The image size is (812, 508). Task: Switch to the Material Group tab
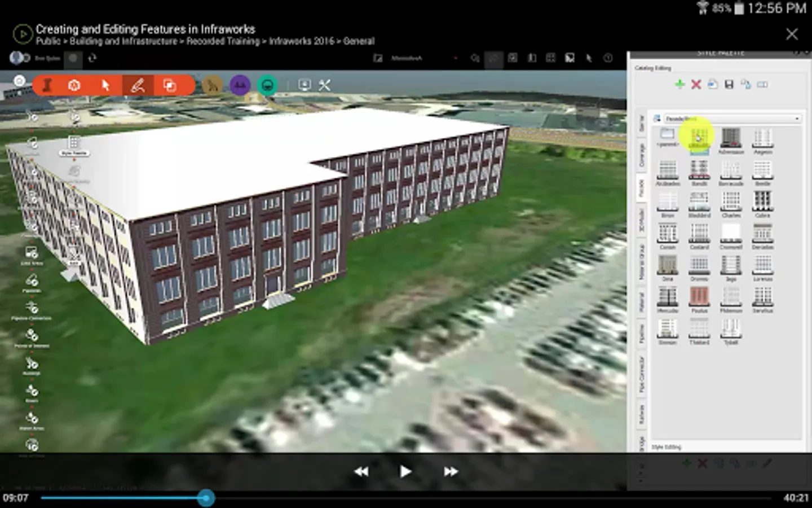[641, 262]
